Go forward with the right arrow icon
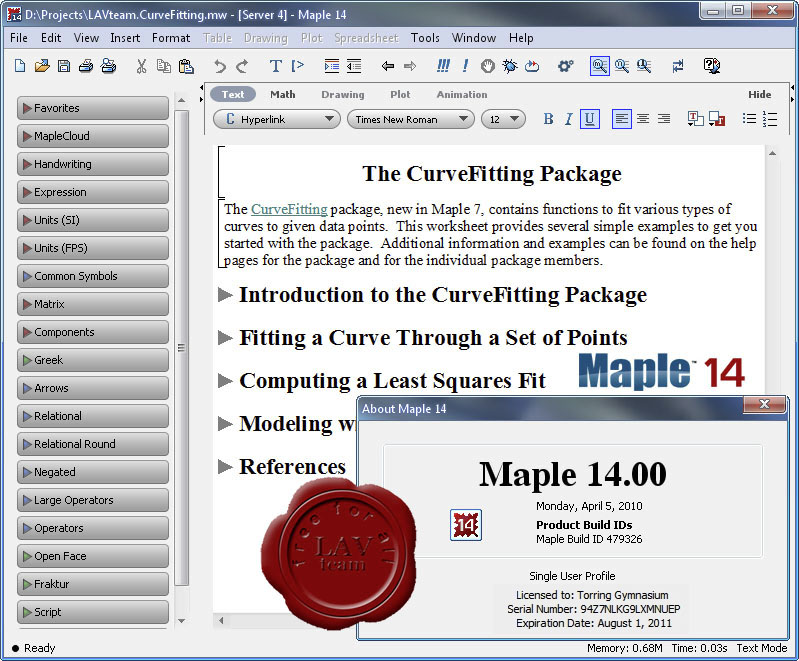The image size is (799, 661). click(x=410, y=66)
